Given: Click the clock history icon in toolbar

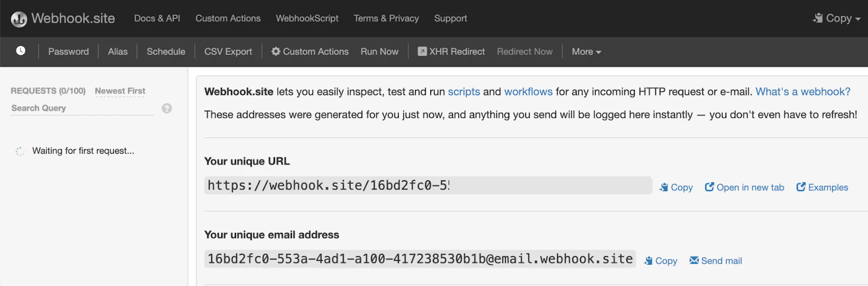Looking at the screenshot, I should click(x=21, y=50).
